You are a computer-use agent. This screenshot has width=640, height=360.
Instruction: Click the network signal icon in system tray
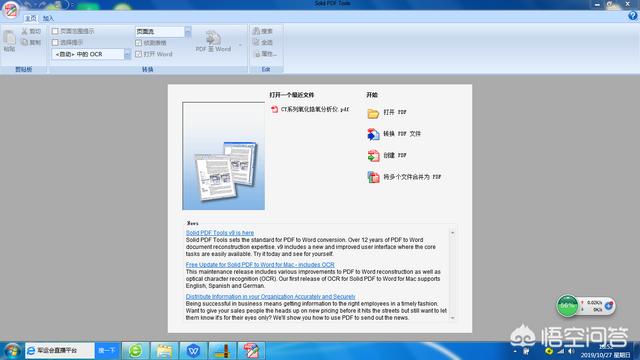[560, 351]
